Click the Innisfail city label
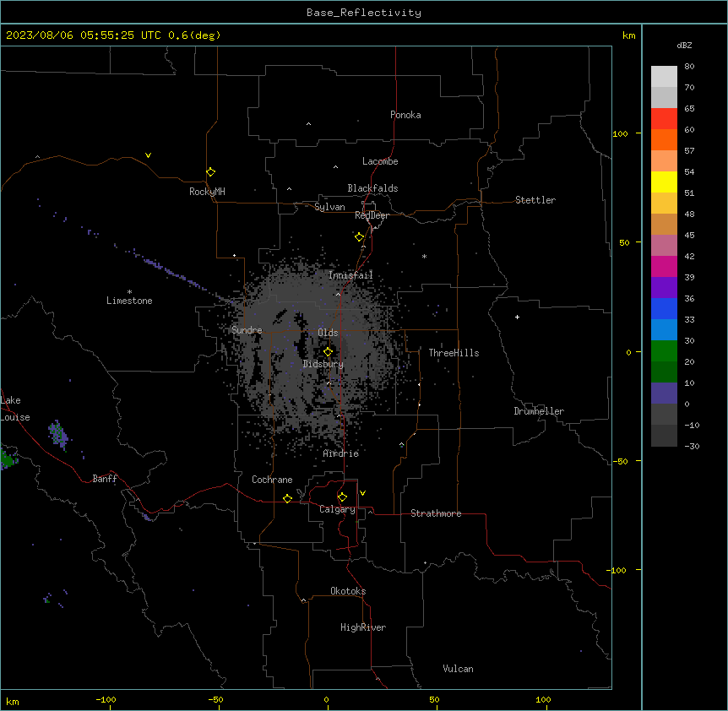Image resolution: width=728 pixels, height=711 pixels. click(x=350, y=275)
